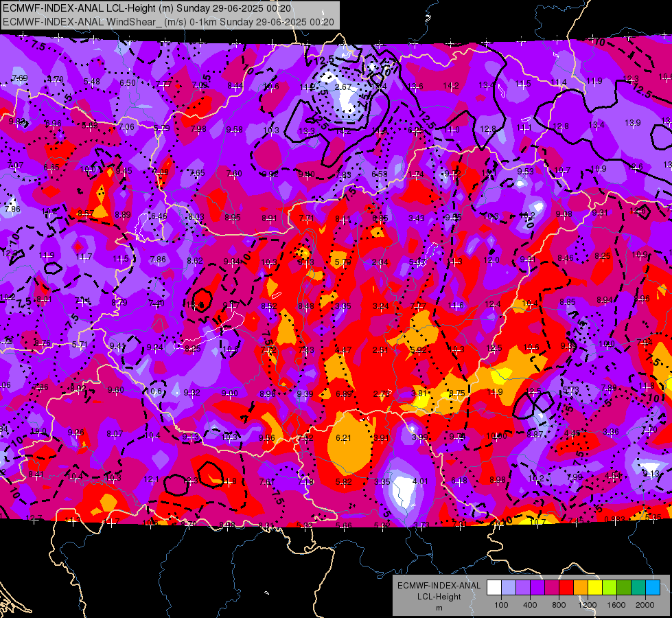Pick the light lavender legend swatch
The height and width of the screenshot is (618, 672).
click(x=509, y=587)
